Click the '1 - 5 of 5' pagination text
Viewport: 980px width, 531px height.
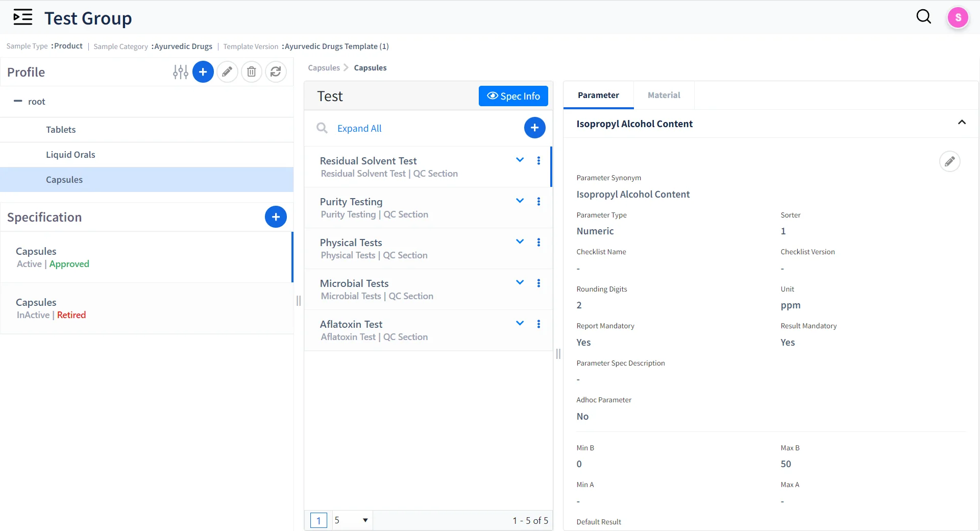[530, 520]
